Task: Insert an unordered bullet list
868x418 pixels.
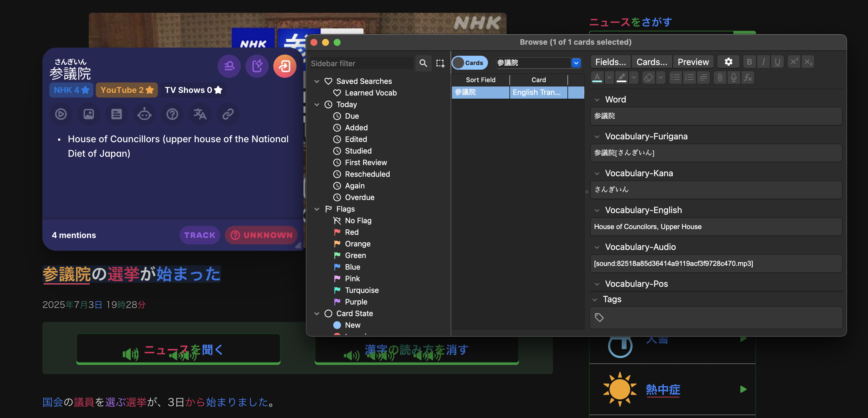Action: pos(675,78)
